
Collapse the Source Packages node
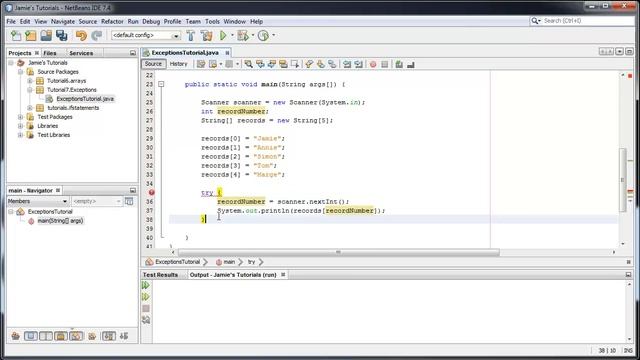pyautogui.click(x=20, y=72)
